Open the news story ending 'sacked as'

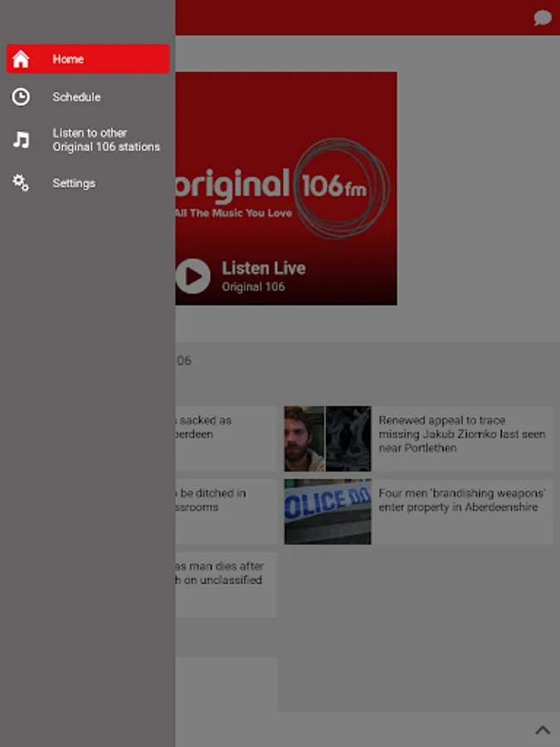(226, 439)
